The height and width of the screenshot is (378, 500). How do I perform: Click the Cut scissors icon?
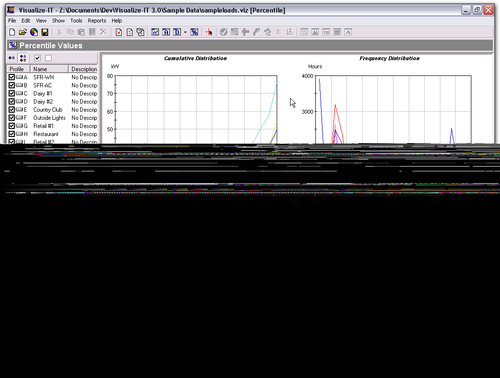(59, 32)
